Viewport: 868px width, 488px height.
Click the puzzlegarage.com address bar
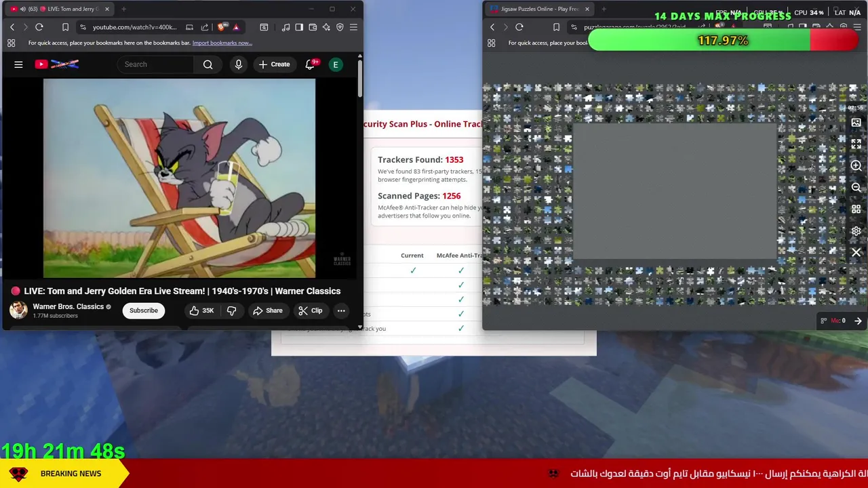[x=635, y=27]
